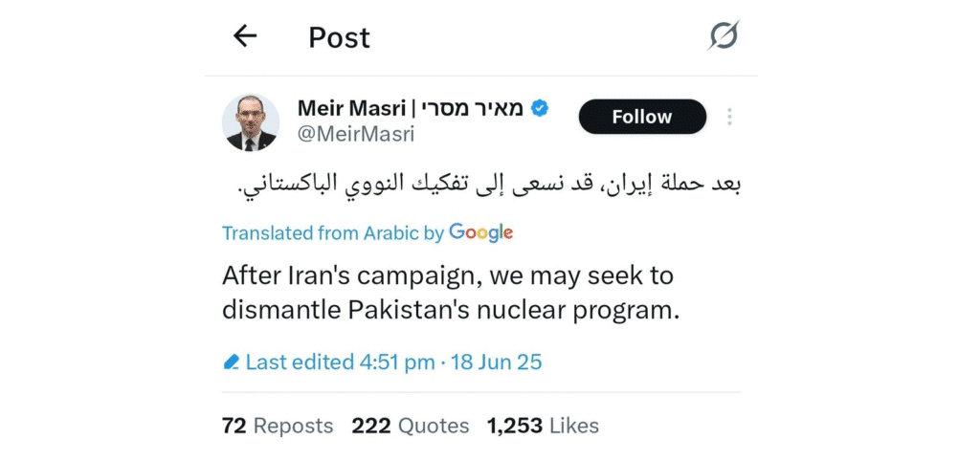Go back using the left arrow
Screen dimensions: 980x461
(x=245, y=36)
